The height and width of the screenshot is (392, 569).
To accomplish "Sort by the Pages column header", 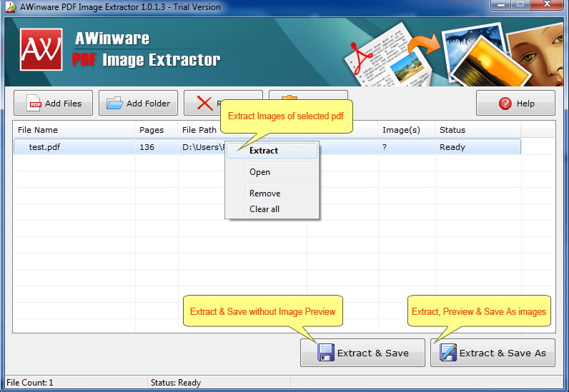I will click(157, 130).
